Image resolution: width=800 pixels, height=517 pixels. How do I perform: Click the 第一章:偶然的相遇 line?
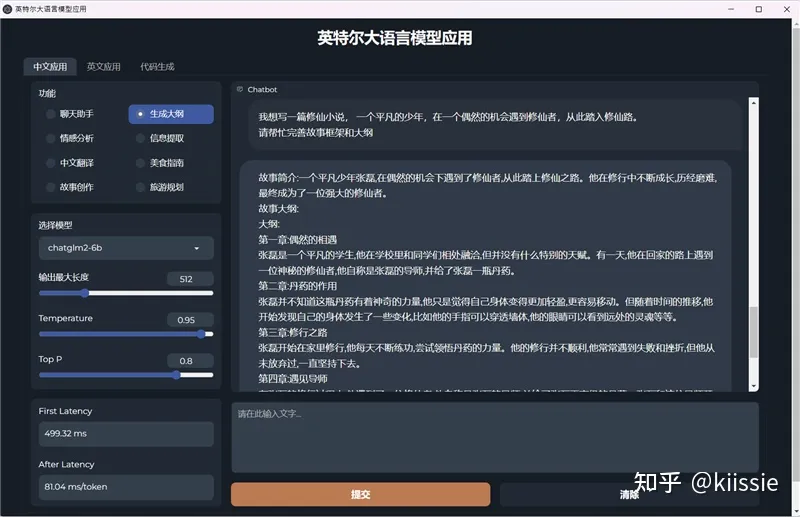[x=297, y=240]
